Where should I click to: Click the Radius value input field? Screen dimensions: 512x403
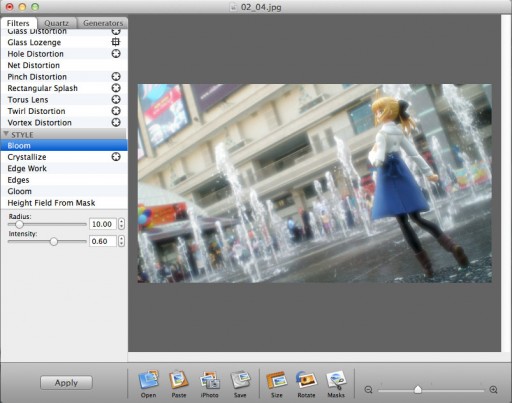pos(103,224)
